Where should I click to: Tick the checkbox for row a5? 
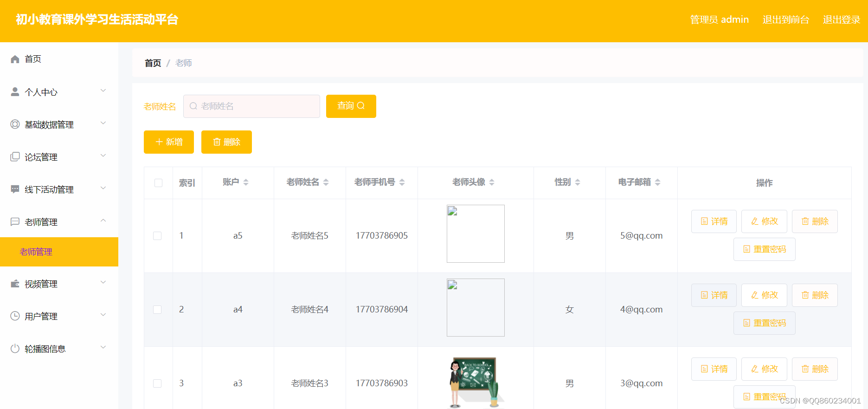(157, 236)
